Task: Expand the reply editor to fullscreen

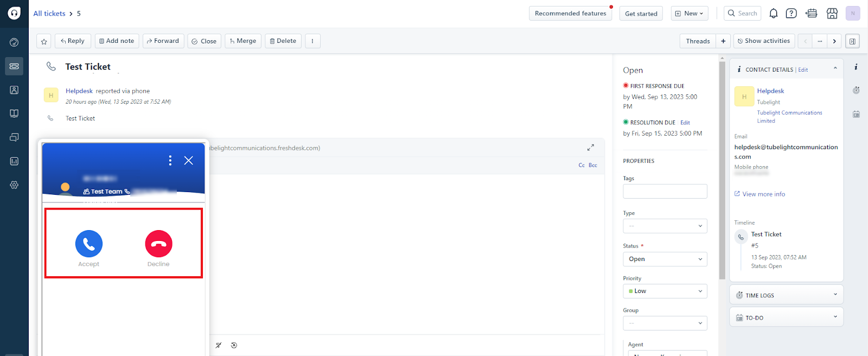Action: [x=590, y=147]
